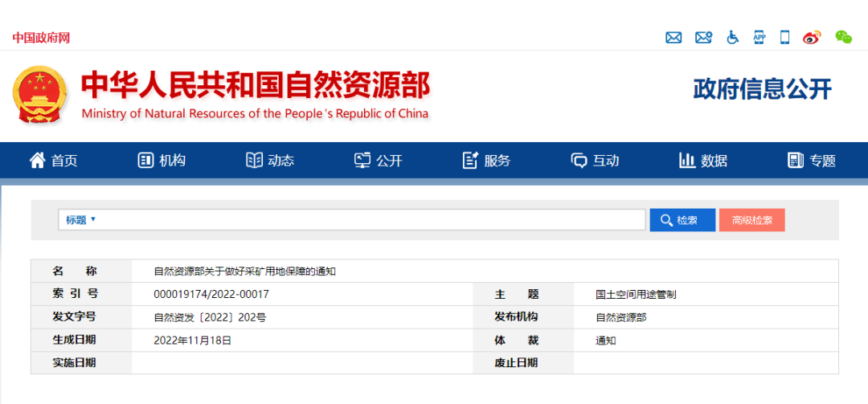Screen dimensions: 868x404
Task: Click the APP download icon
Action: click(x=759, y=38)
